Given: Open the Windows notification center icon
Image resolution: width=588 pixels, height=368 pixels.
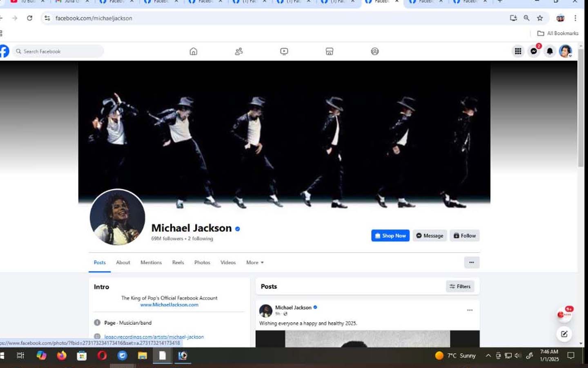Looking at the screenshot, I should pos(571,355).
